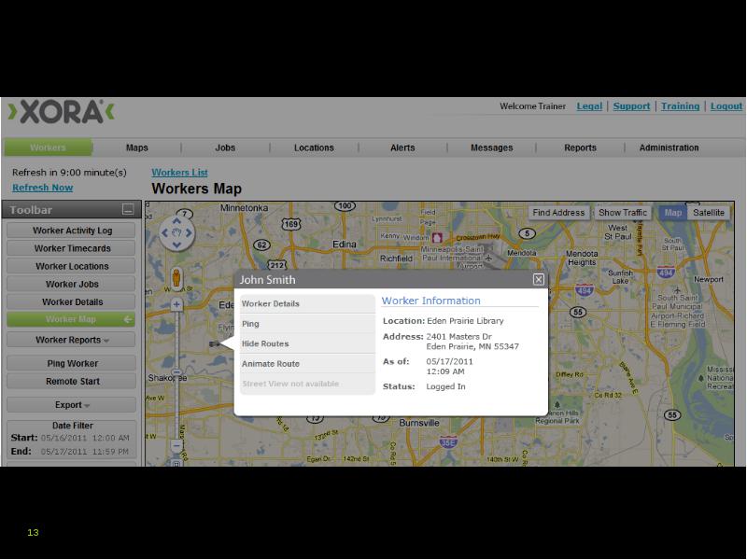Pan the map right with arrow
747x560 pixels.
point(189,232)
